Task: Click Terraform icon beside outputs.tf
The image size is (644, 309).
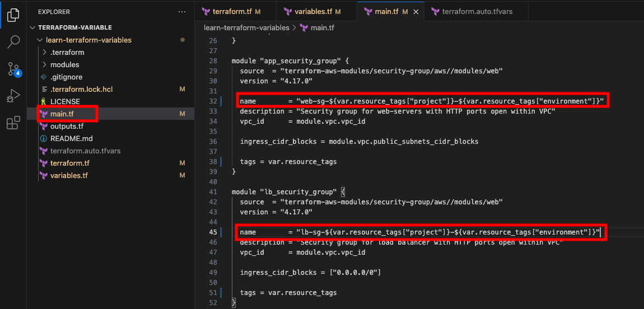Action: [x=44, y=126]
